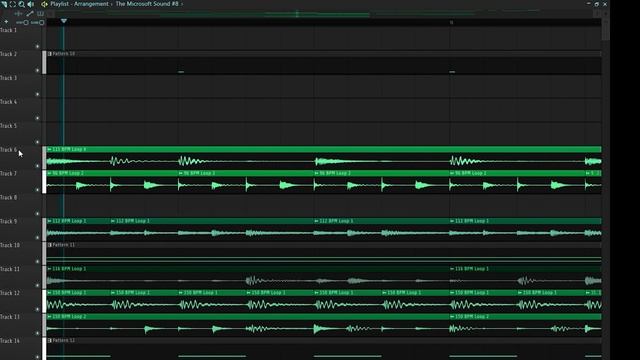Viewport: 640px width, 360px height.
Task: Click The Microsoft Sound #8 breadcrumb
Action: [147, 4]
